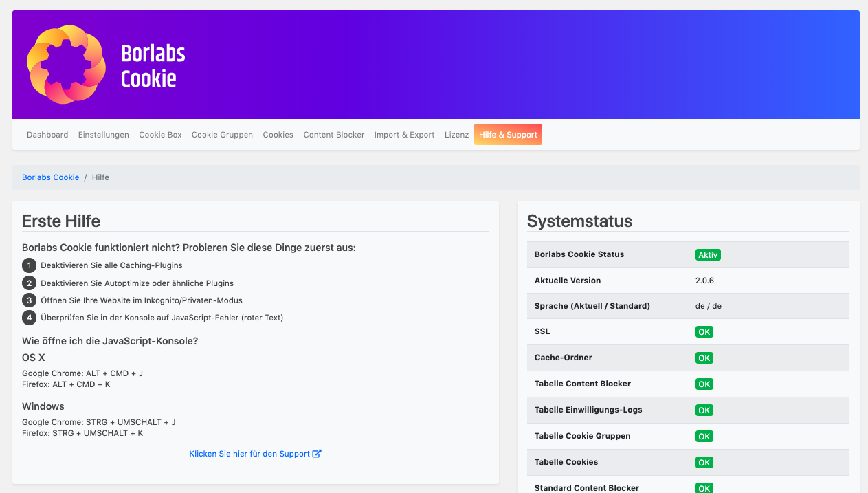Click the Borlabs Cookie breadcrumb link
This screenshot has height=493, width=868.
click(50, 177)
